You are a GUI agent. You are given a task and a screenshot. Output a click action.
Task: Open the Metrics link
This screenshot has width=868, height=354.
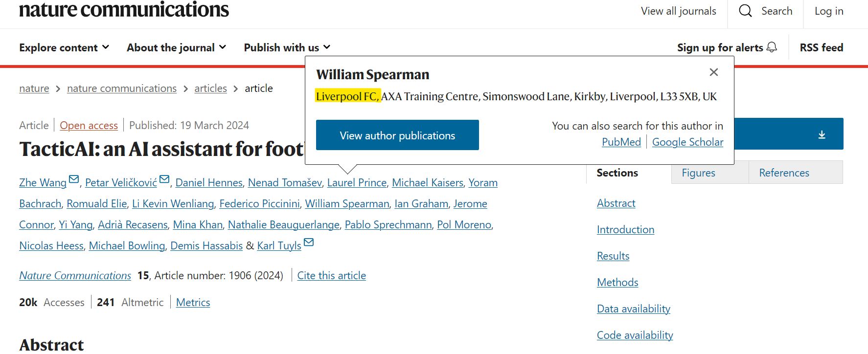tap(193, 303)
